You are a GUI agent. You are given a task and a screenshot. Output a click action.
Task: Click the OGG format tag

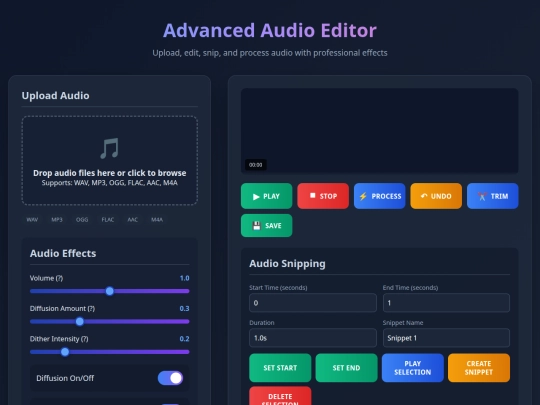pyautogui.click(x=82, y=220)
